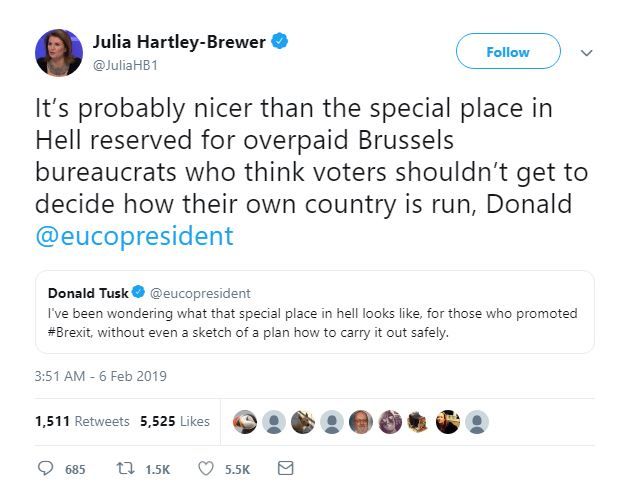Click the reply speech bubble icon
Image resolution: width=628 pixels, height=503 pixels.
45,468
